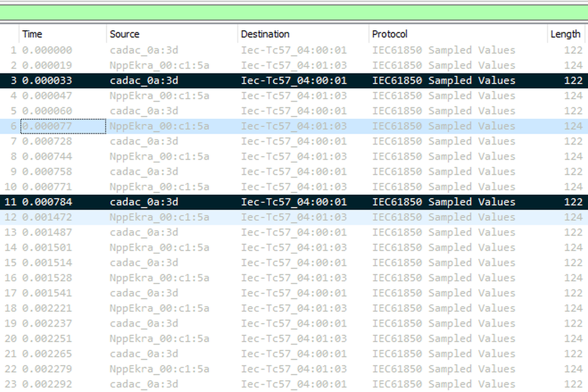
Task: Select highlighted packet 3 at 0.000033
Action: pos(294,81)
